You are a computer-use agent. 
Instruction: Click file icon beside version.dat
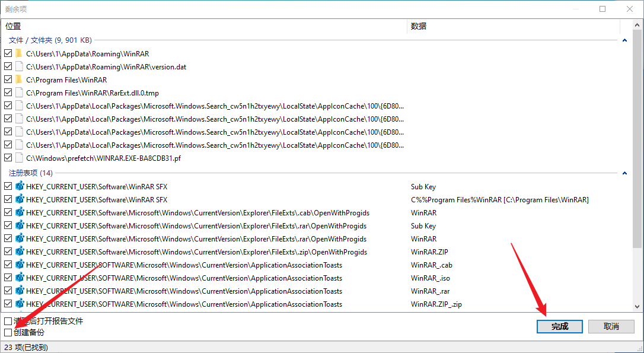coord(19,66)
